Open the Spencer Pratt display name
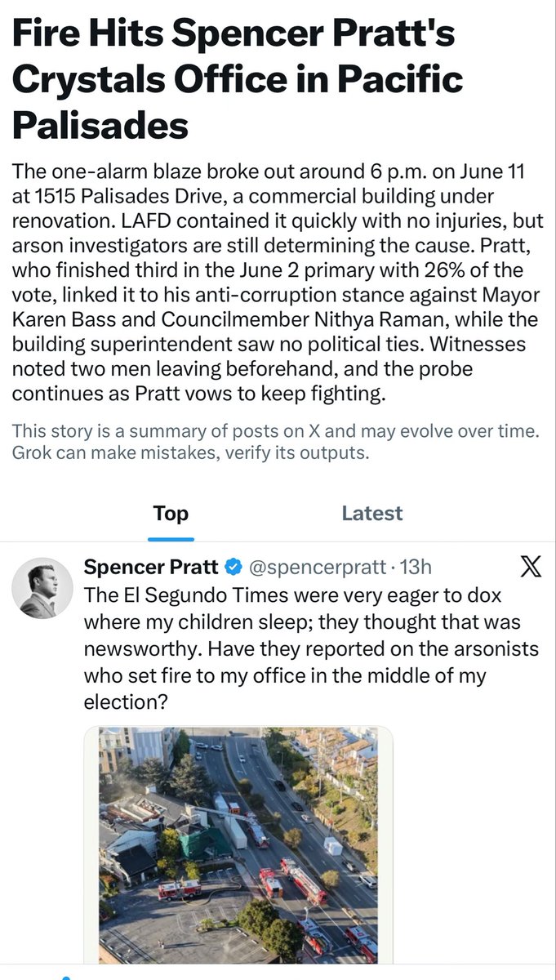This screenshot has width=556, height=980. coord(151,568)
